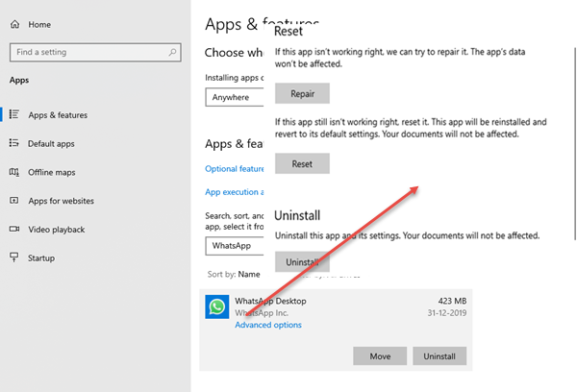The height and width of the screenshot is (392, 577).
Task: Click Uninstall in the advanced options panel
Action: tap(302, 262)
